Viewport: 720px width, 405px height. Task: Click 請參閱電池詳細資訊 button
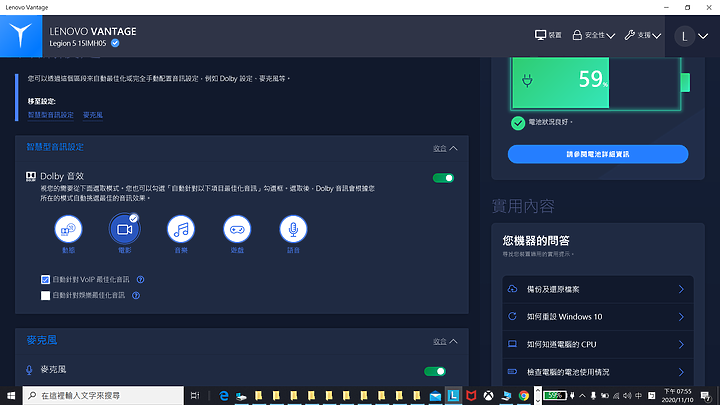[x=598, y=154]
